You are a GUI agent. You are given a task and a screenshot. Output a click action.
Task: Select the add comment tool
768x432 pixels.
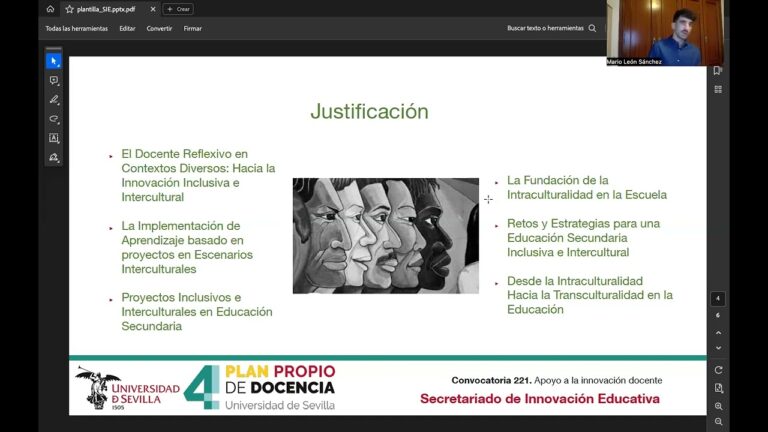(54, 80)
